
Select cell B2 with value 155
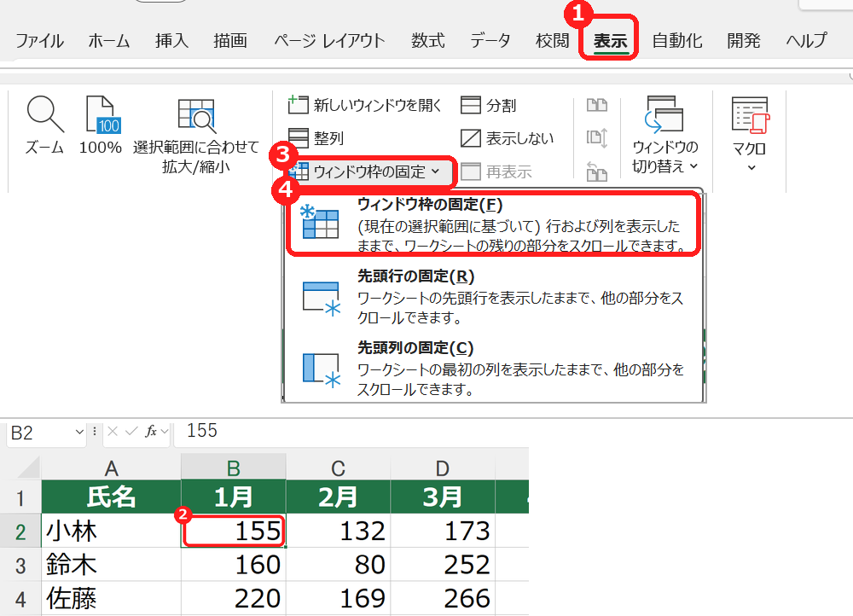tap(234, 531)
